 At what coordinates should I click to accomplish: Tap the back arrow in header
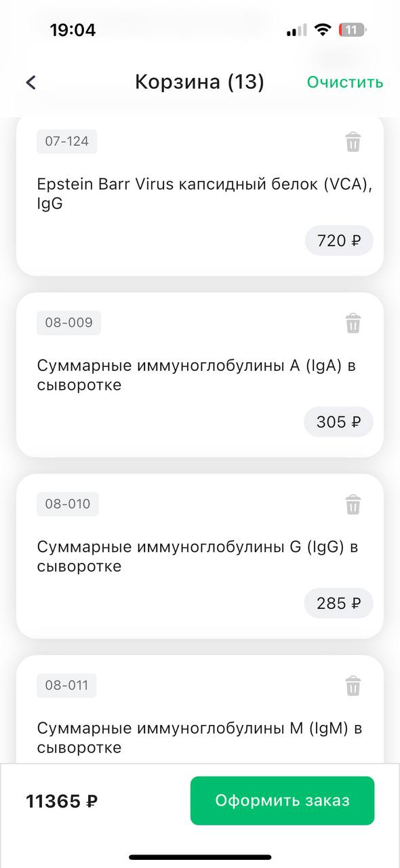point(31,83)
